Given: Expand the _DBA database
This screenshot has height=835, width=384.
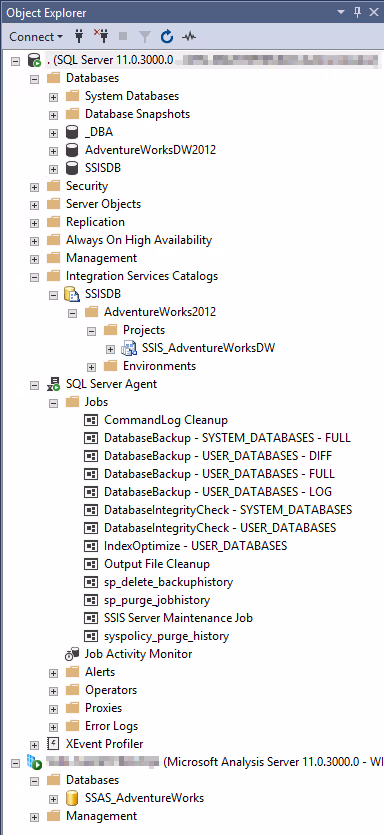Looking at the screenshot, I should [53, 133].
